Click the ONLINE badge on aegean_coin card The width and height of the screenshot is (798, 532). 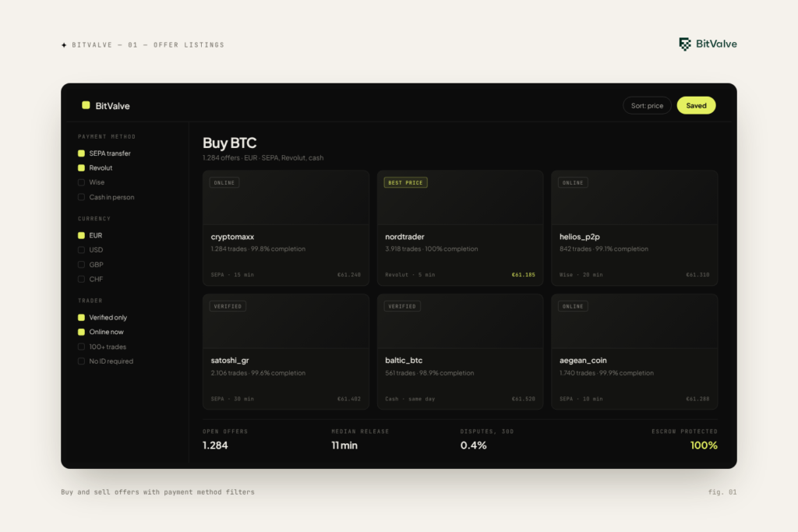click(573, 306)
